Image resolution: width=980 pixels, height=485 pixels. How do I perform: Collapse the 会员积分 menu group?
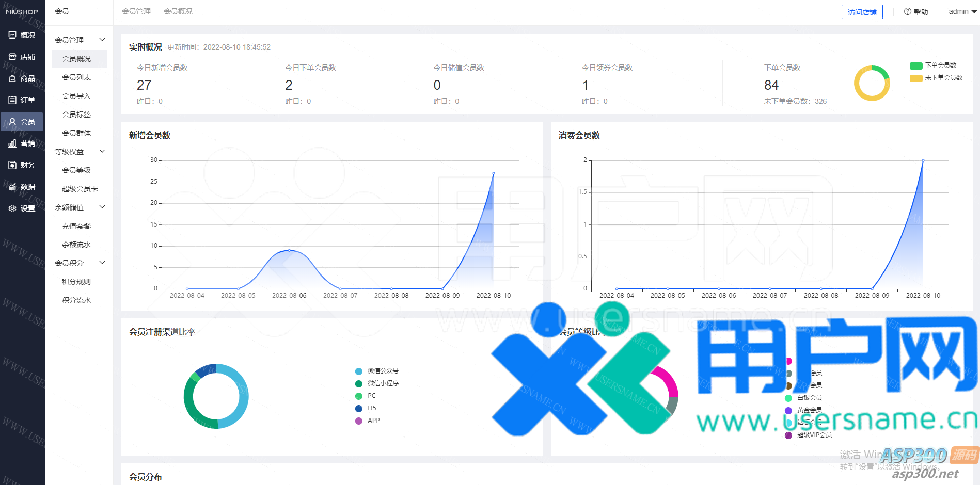(x=102, y=263)
